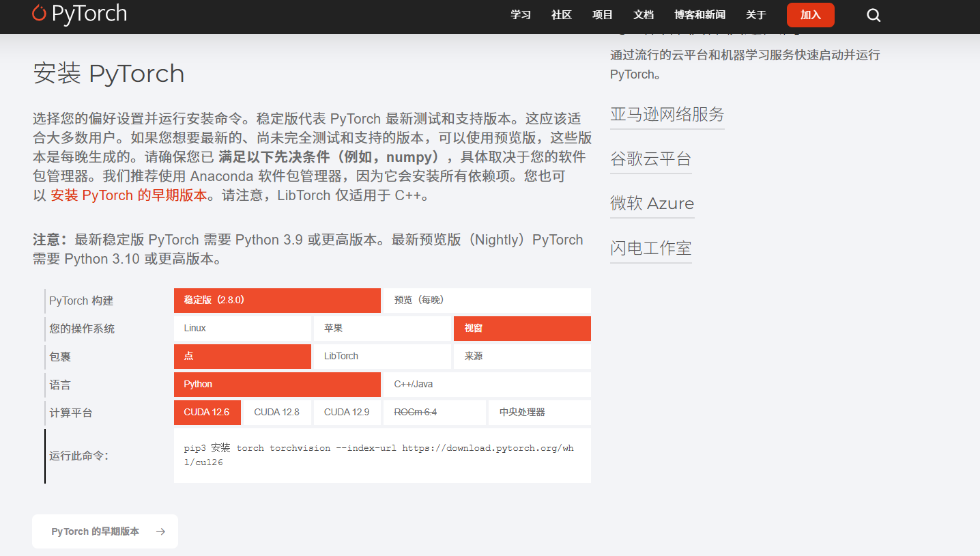This screenshot has width=980, height=556.
Task: Open 微软 Azure link
Action: point(652,204)
